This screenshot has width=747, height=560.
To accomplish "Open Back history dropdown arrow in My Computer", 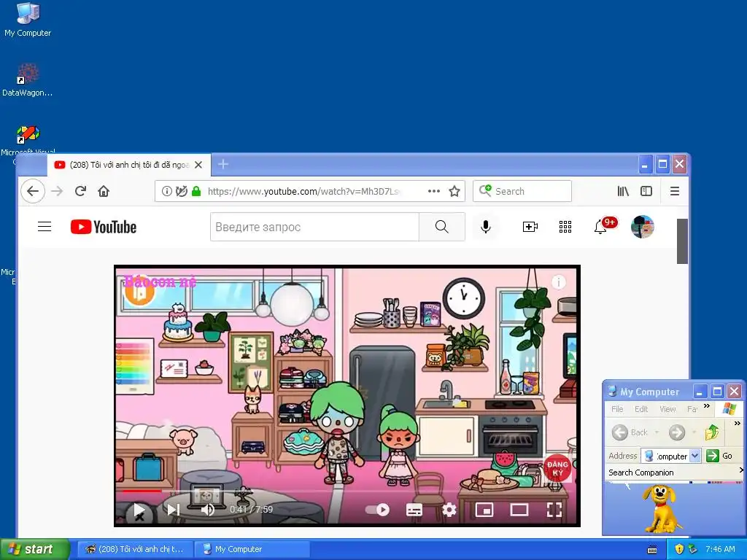I will (657, 432).
